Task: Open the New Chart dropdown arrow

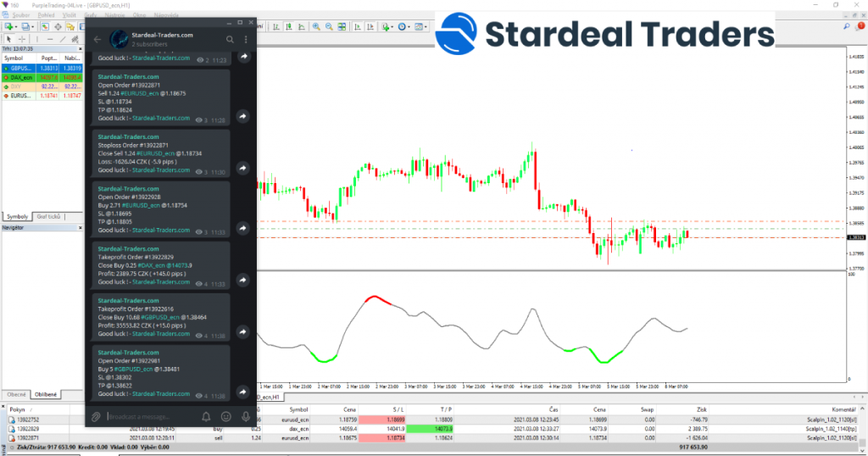Action: 16,26
